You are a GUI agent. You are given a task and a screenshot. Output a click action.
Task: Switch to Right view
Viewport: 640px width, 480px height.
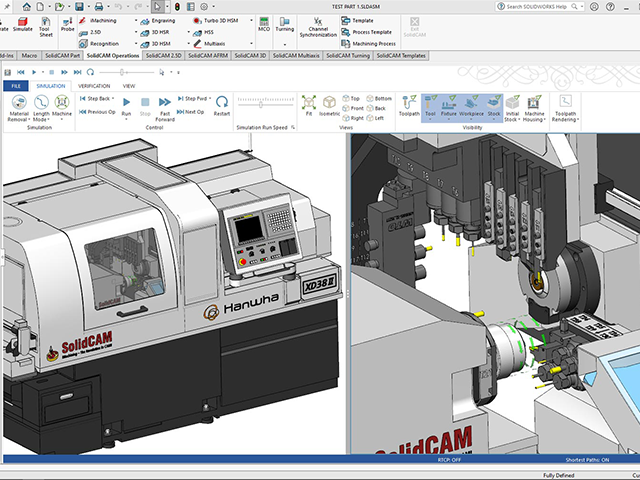tap(353, 118)
